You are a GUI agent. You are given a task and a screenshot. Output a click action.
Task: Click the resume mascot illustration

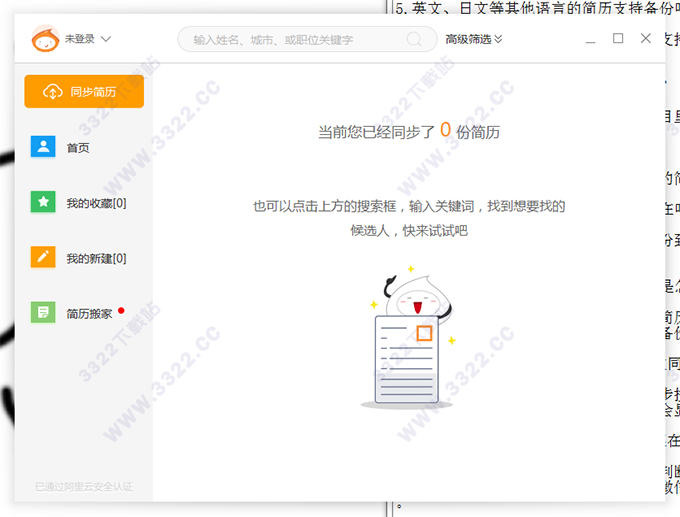point(408,337)
